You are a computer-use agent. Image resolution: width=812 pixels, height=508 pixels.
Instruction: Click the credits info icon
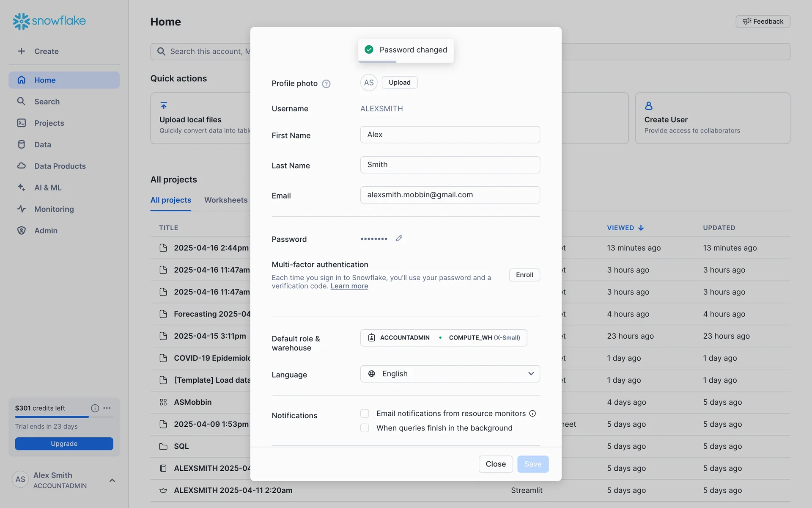[95, 408]
